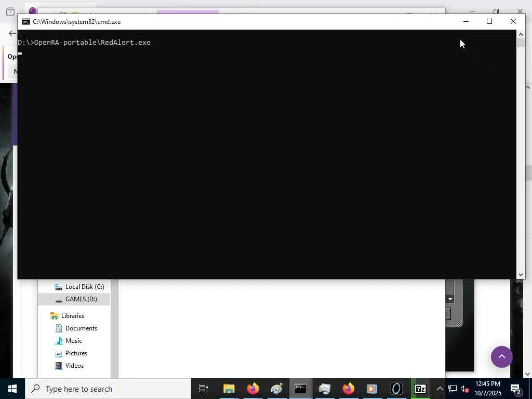Maximize the cmd.exe window
The width and height of the screenshot is (532, 399).
pyautogui.click(x=489, y=21)
